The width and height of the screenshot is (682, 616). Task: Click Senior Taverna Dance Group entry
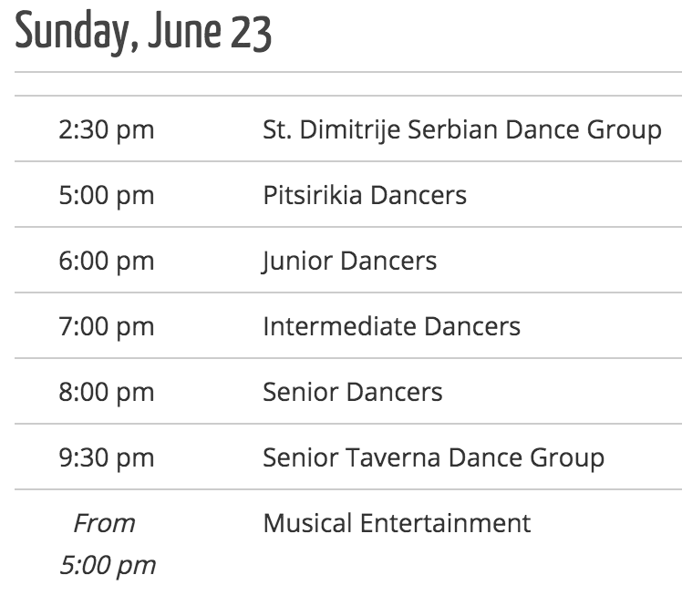(x=434, y=457)
